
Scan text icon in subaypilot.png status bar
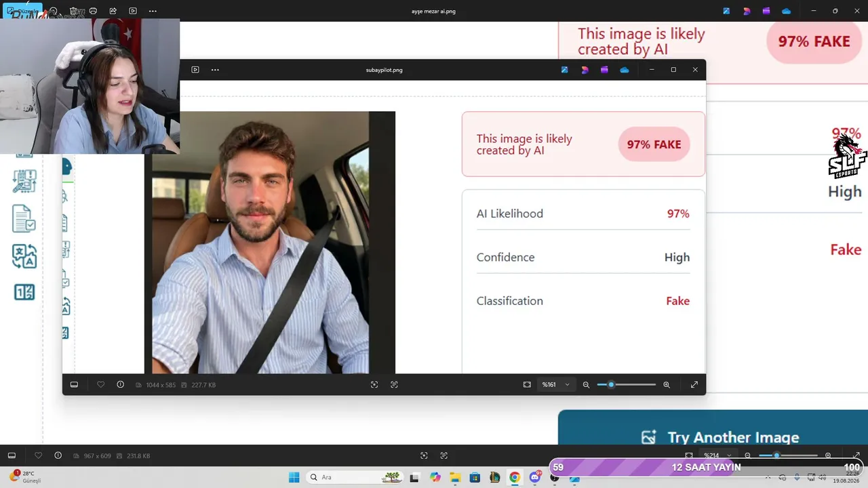coord(394,385)
